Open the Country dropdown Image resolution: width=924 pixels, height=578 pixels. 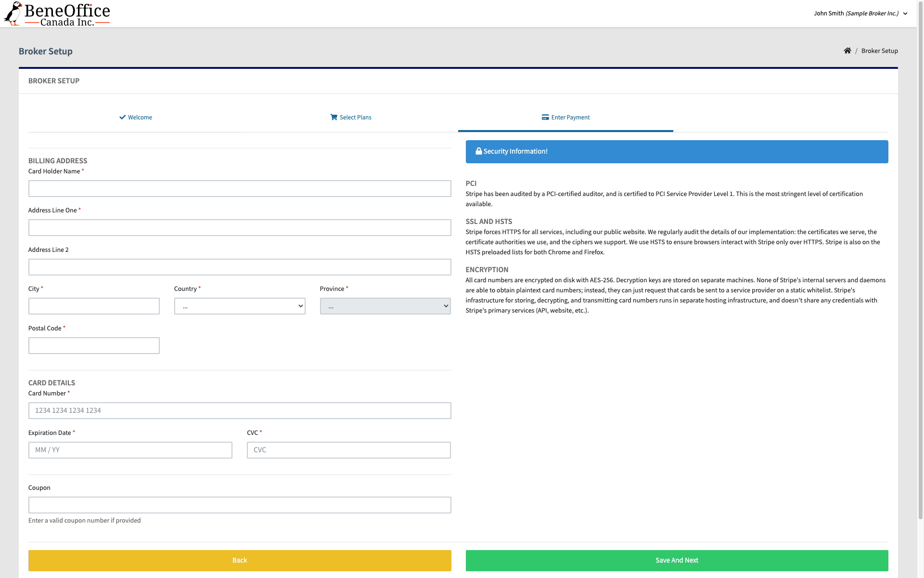click(239, 306)
